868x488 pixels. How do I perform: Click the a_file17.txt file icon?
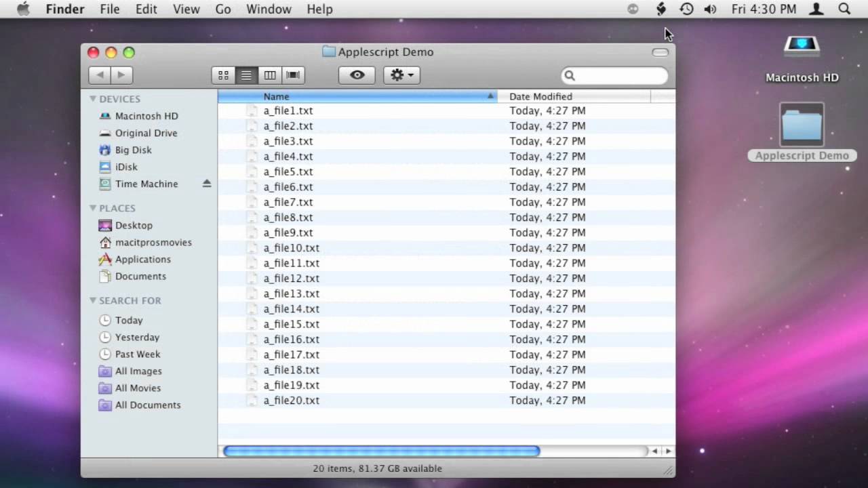[252, 354]
